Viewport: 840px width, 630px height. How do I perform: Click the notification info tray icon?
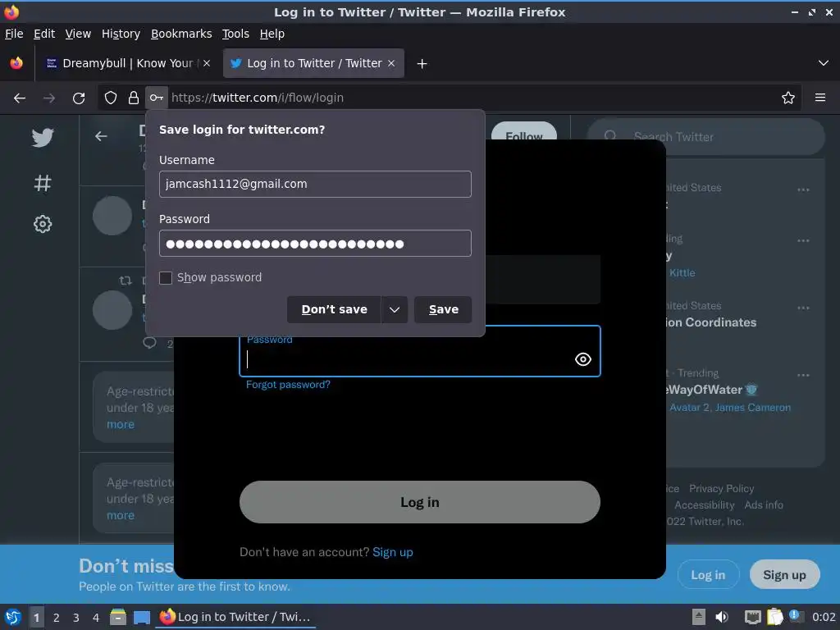pos(796,616)
